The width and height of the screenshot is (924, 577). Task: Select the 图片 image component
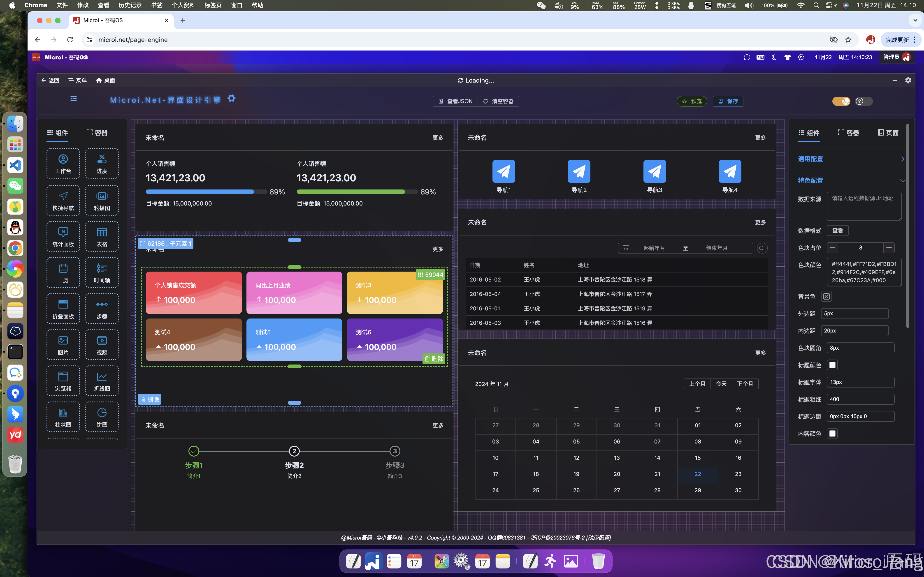coord(63,345)
